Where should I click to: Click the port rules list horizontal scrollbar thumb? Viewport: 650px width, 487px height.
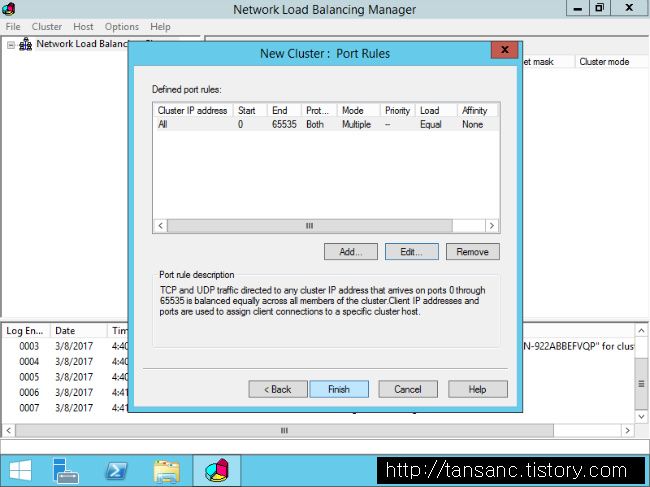coord(310,226)
